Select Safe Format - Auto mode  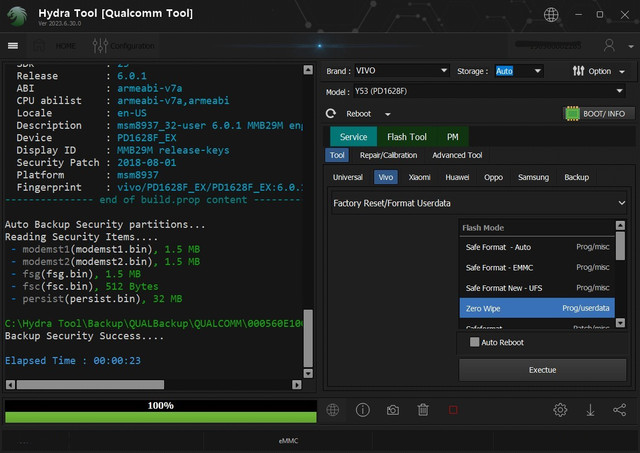pos(537,247)
